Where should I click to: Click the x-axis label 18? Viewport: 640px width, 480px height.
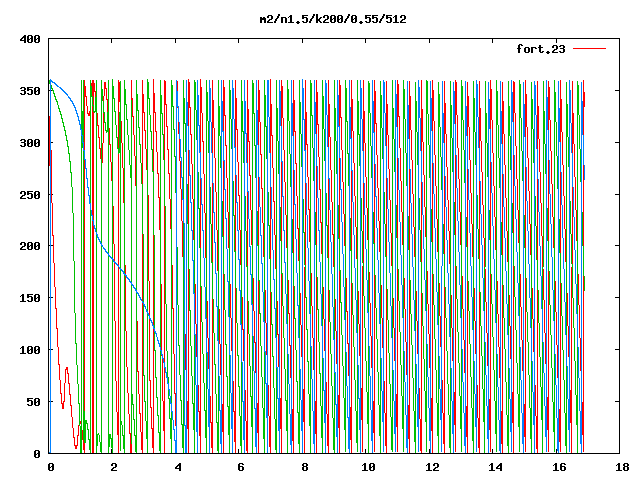pos(622,467)
